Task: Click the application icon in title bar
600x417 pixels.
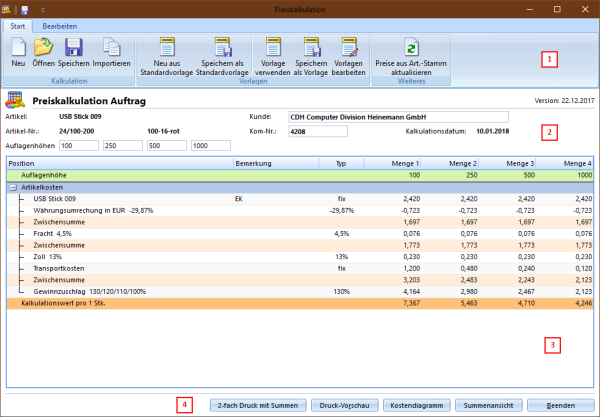Action: click(x=6, y=10)
